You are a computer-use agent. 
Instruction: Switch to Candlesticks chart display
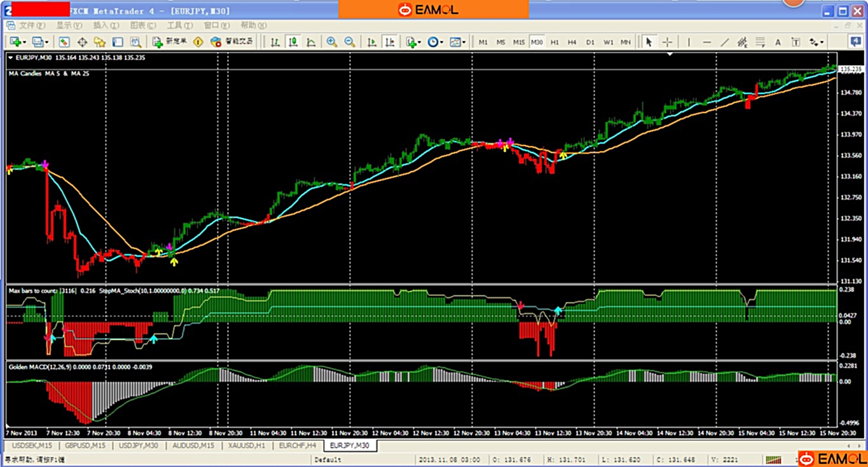[293, 42]
